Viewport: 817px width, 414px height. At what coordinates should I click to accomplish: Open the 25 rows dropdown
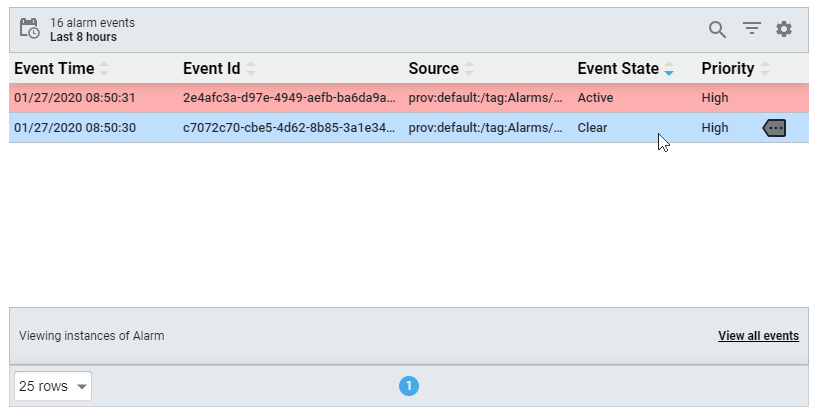[53, 386]
